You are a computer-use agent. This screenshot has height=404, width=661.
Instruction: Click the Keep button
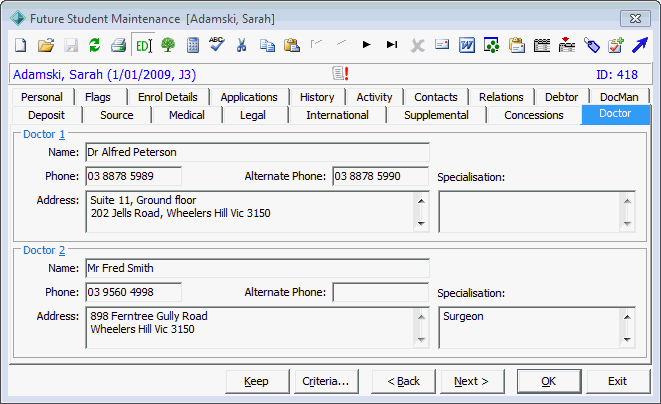[256, 381]
